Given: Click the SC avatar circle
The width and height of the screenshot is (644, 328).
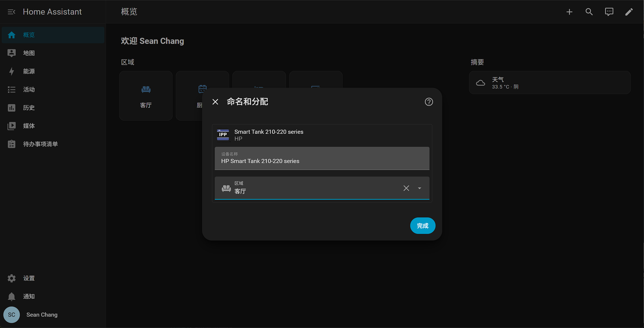Looking at the screenshot, I should click(12, 315).
